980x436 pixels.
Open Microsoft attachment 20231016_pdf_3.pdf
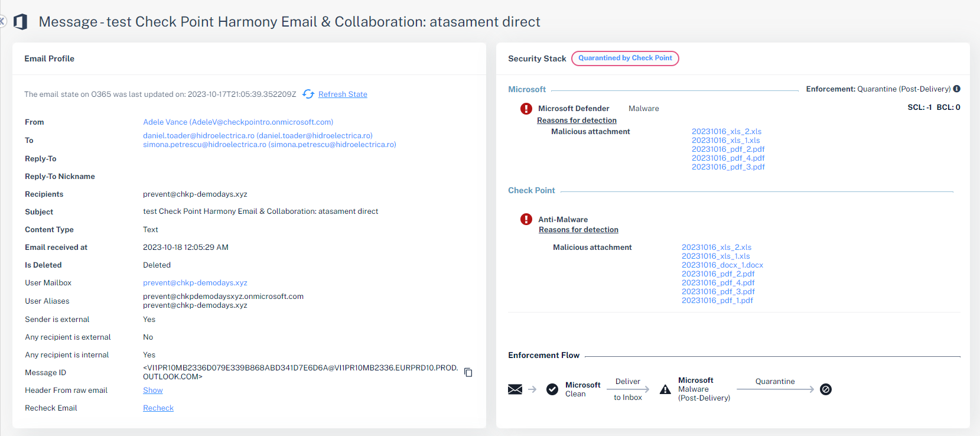click(728, 167)
